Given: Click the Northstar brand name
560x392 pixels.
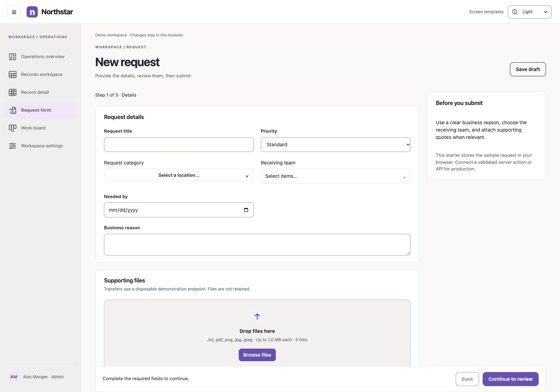Looking at the screenshot, I should (57, 12).
